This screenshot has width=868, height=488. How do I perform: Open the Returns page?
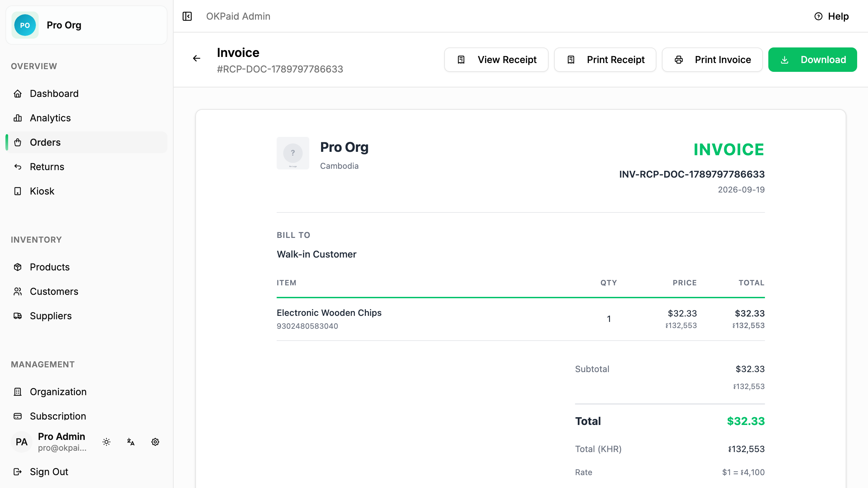[86, 167]
